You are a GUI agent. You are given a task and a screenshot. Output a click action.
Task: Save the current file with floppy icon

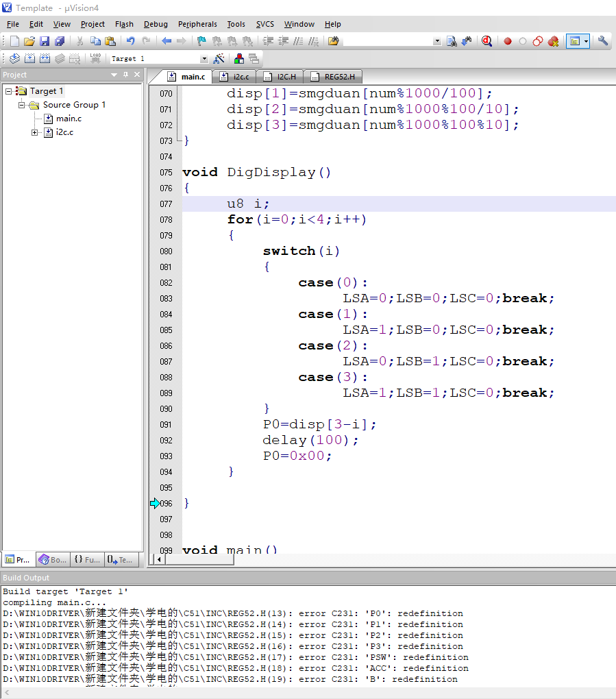pyautogui.click(x=45, y=41)
